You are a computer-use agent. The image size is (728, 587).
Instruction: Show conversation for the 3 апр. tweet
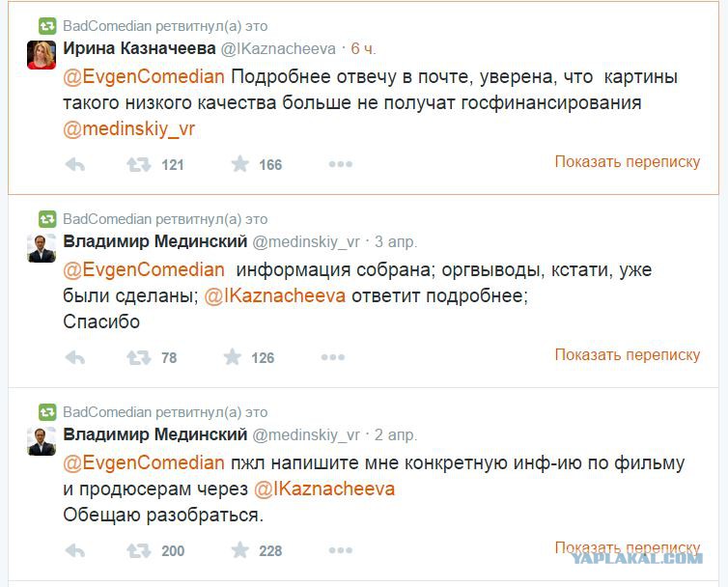coord(628,354)
